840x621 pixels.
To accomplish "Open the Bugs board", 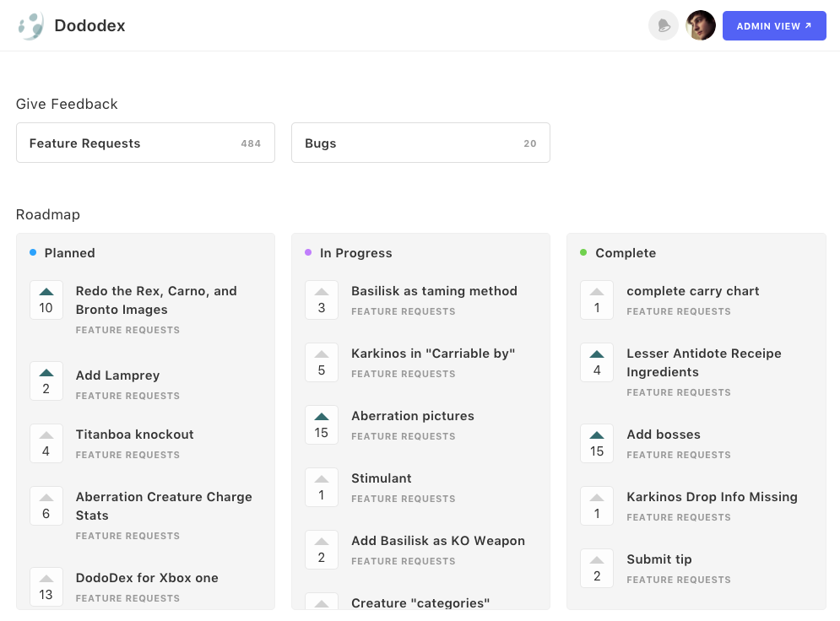I will point(420,143).
